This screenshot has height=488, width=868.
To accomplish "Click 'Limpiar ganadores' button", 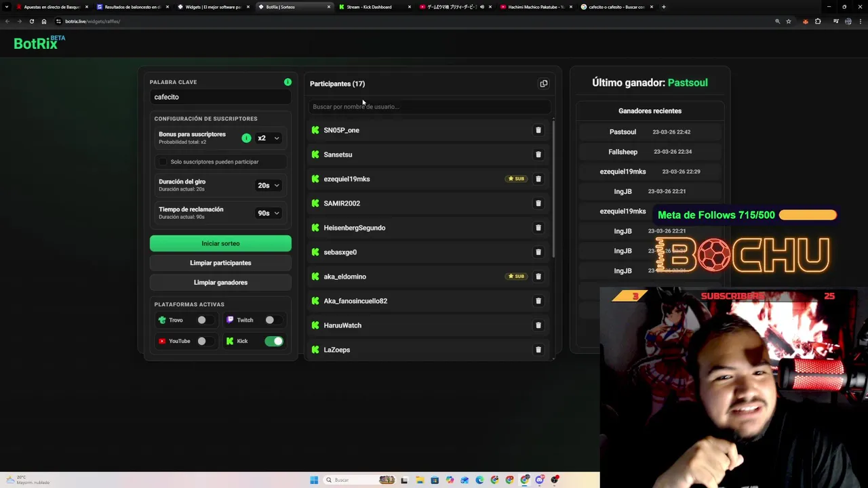I will point(220,283).
